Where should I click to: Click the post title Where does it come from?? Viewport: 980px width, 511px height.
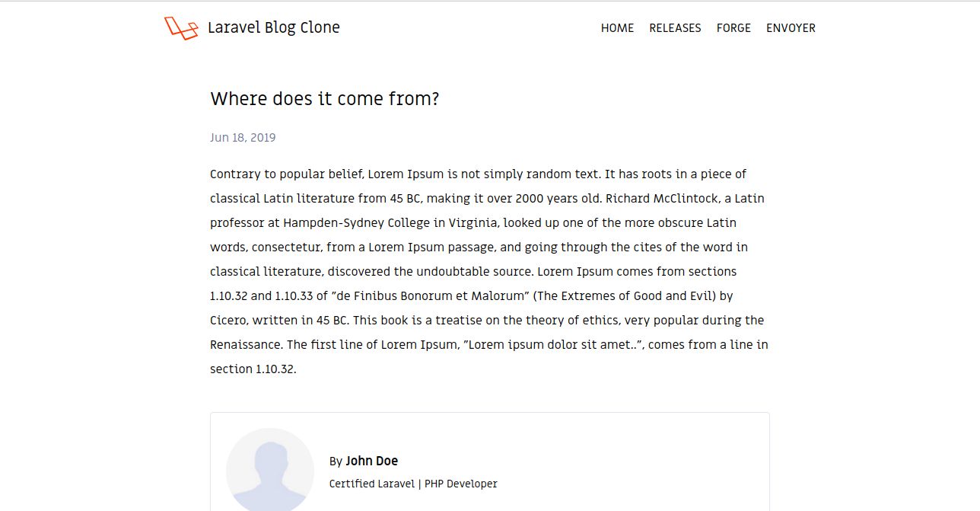(325, 99)
